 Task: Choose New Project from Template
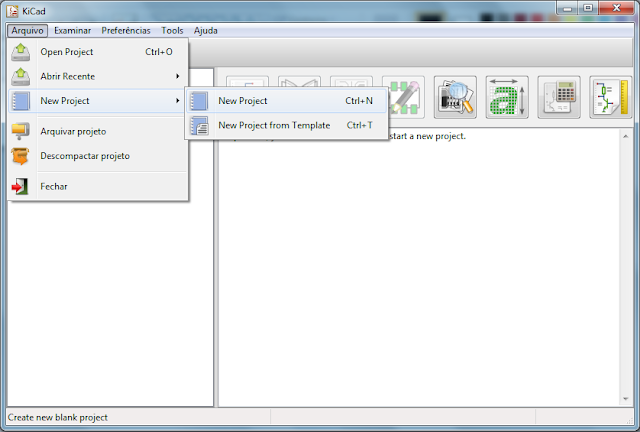coord(287,125)
